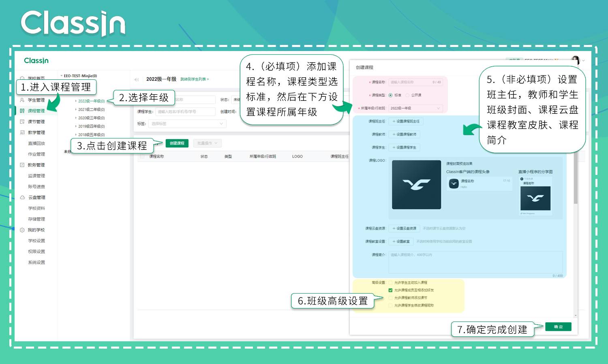This screenshot has width=608, height=364.
Task: Select the 标准 course type radio
Action: (390, 95)
